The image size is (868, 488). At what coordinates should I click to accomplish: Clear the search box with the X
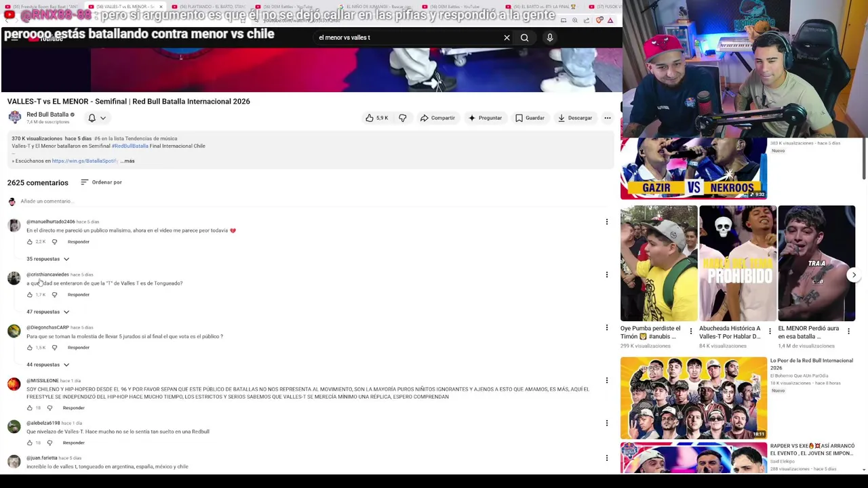507,38
